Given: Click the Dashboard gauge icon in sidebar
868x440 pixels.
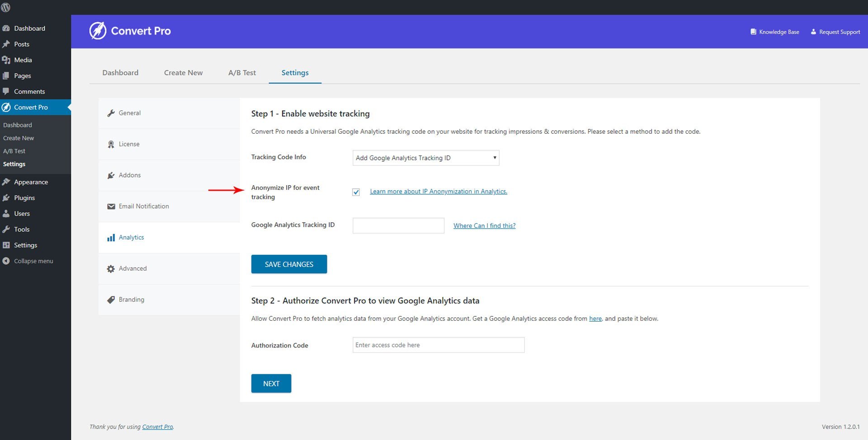Looking at the screenshot, I should click(6, 28).
